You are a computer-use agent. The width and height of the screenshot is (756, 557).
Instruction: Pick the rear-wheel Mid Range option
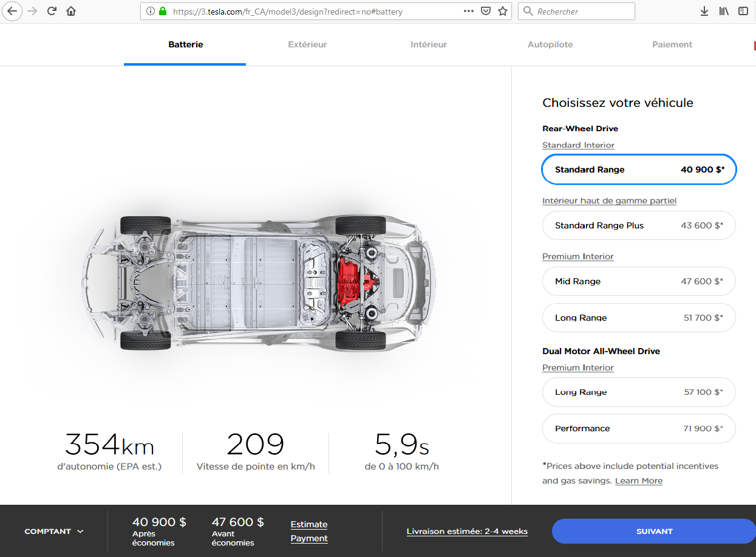[x=638, y=281]
